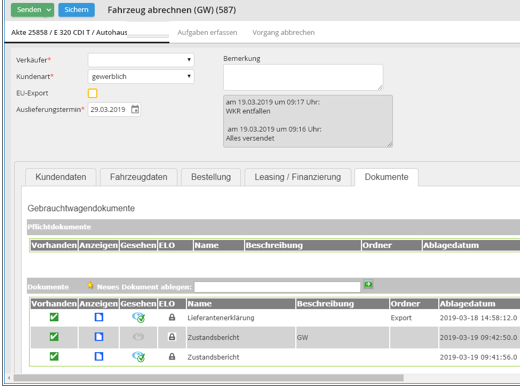Toggle Vorhanden checkbox for Zustandsbericht GW

54,337
